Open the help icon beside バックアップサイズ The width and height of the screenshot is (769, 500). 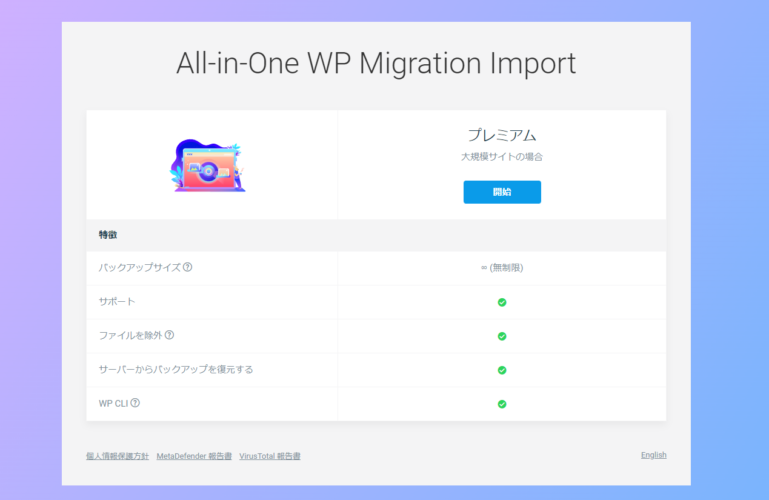[187, 267]
